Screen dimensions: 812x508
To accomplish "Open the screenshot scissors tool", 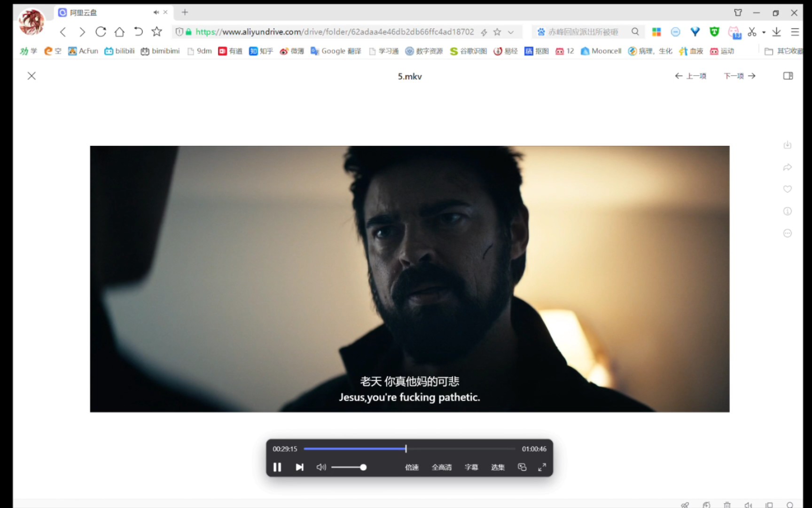I will [x=752, y=32].
